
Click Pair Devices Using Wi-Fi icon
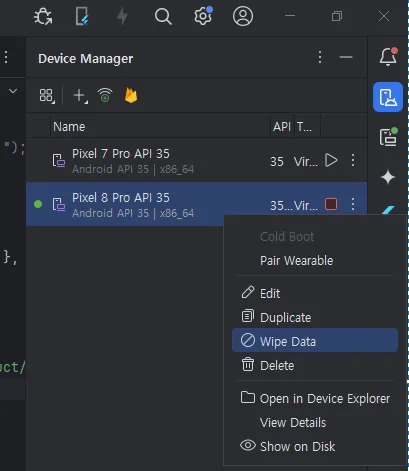pos(105,95)
